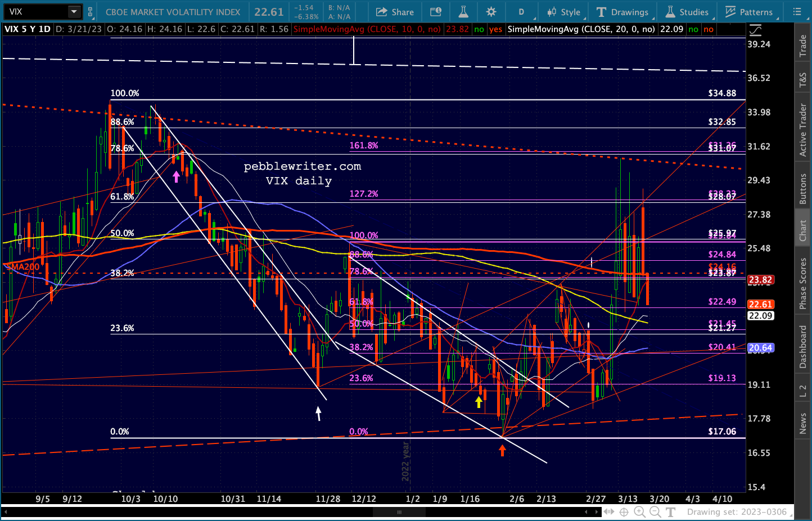
Task: Open the Buttons sidebar tab
Action: click(x=803, y=189)
